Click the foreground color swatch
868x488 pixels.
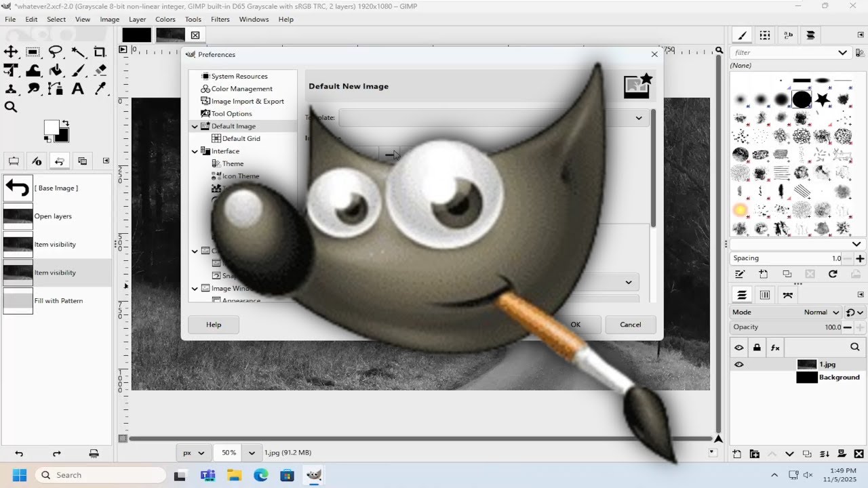coord(51,127)
